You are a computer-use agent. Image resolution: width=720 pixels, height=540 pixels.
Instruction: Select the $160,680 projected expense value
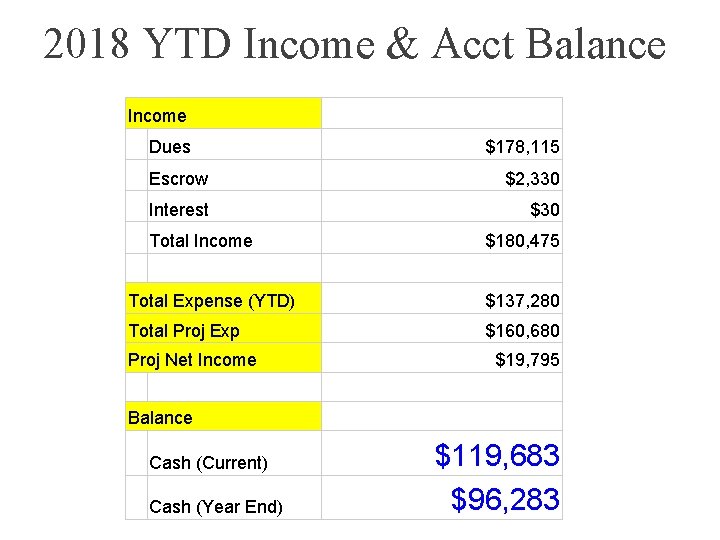522,331
